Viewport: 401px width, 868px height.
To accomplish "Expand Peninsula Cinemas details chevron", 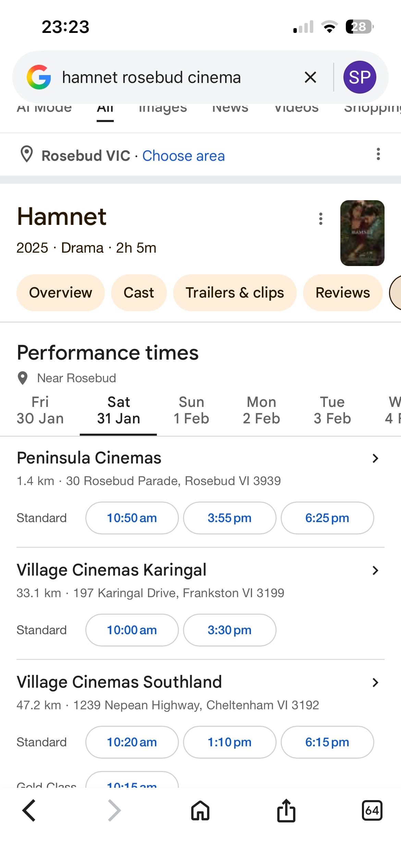I will [375, 458].
